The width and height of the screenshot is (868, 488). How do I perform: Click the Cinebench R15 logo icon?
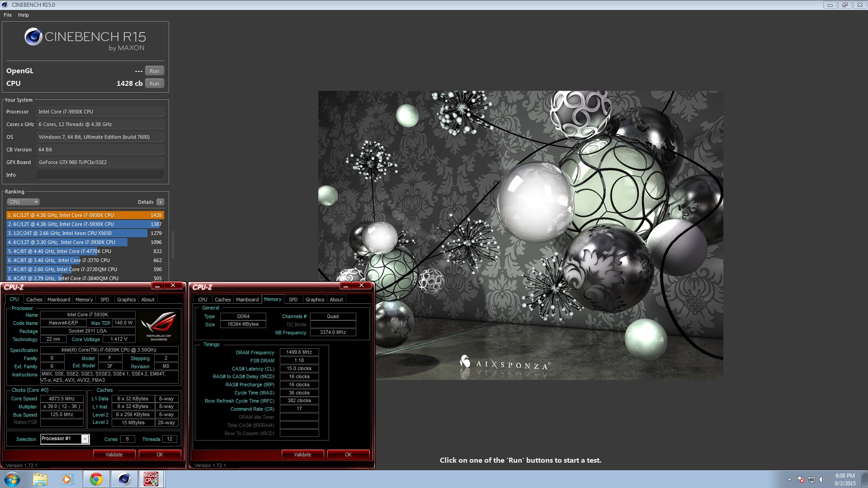point(33,37)
